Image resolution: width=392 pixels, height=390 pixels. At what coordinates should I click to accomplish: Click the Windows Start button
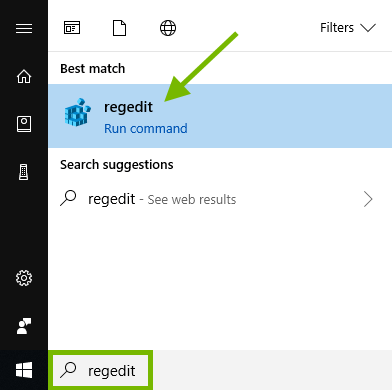24,370
